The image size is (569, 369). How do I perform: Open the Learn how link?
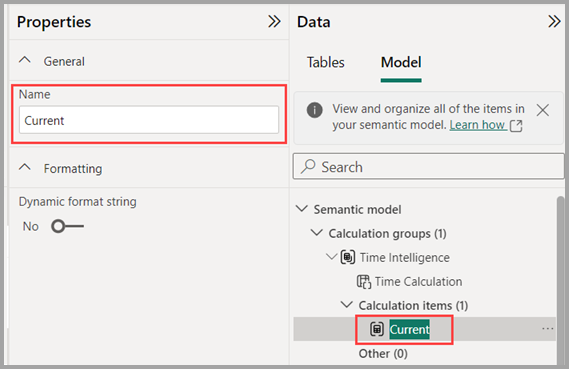point(478,125)
